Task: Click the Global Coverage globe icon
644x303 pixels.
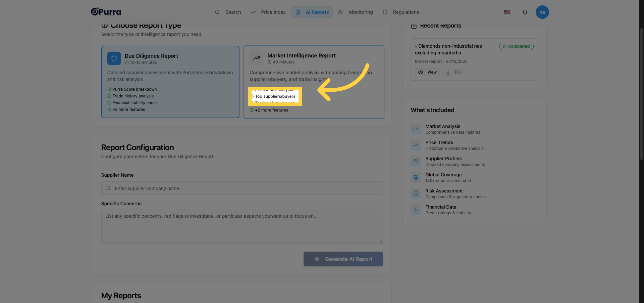Action: pyautogui.click(x=416, y=177)
